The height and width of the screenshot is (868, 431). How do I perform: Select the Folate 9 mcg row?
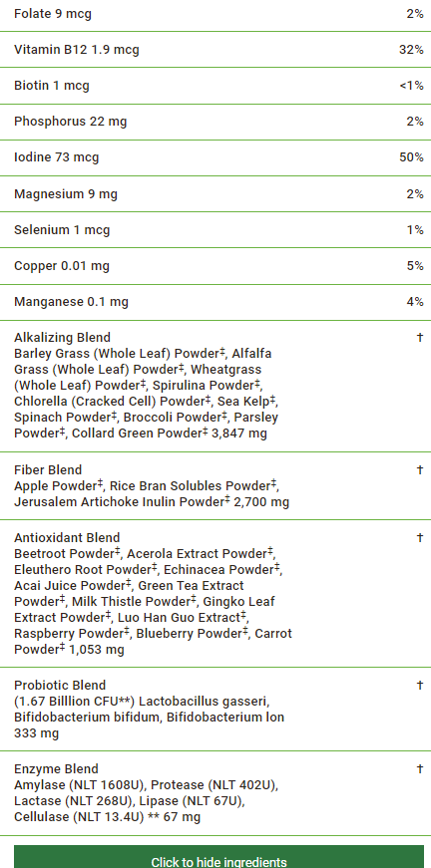coord(215,14)
